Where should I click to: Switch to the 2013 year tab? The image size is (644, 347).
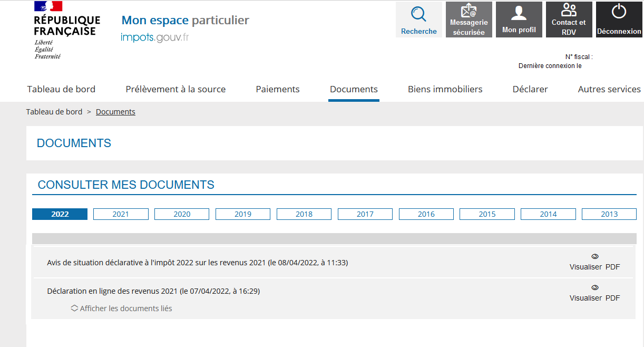pyautogui.click(x=609, y=214)
